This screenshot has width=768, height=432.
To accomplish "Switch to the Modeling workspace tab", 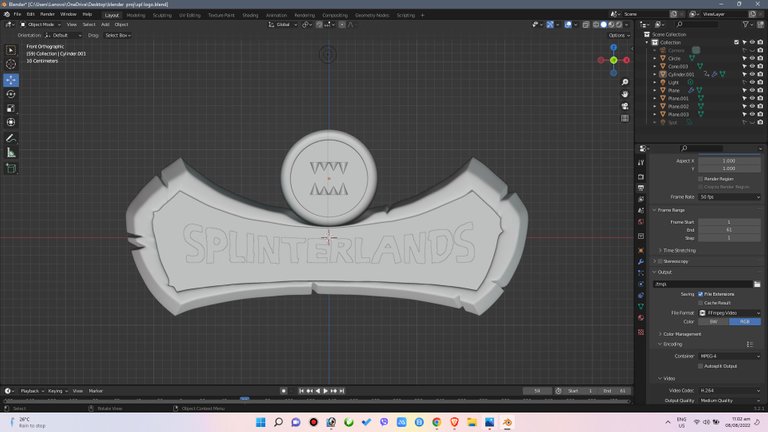I will pos(136,15).
